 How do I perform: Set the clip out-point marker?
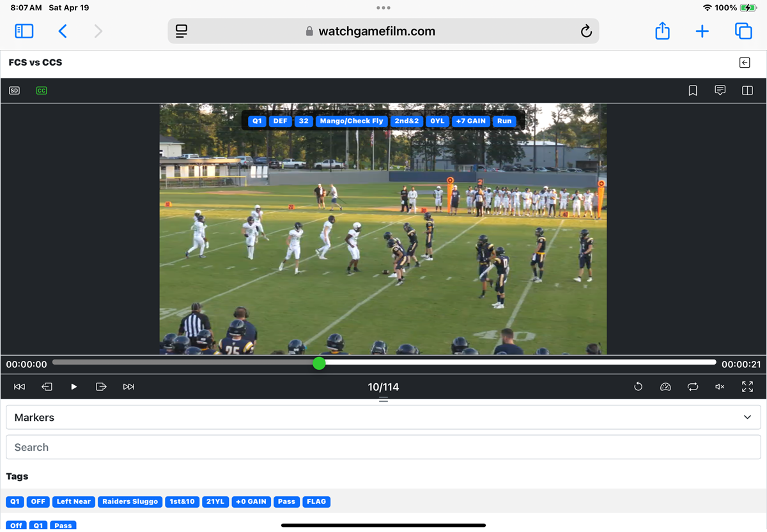pyautogui.click(x=101, y=387)
